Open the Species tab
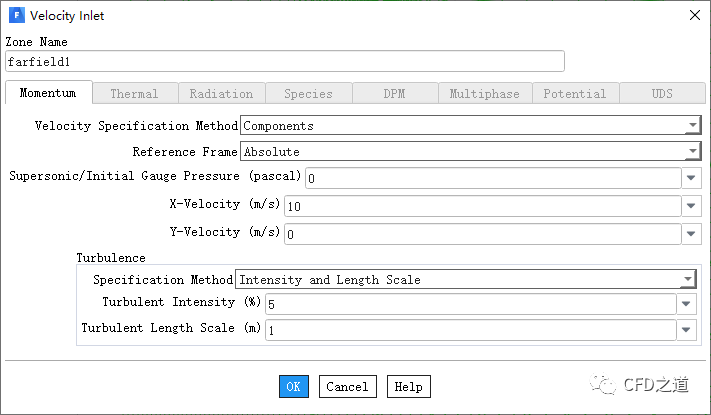 tap(308, 93)
